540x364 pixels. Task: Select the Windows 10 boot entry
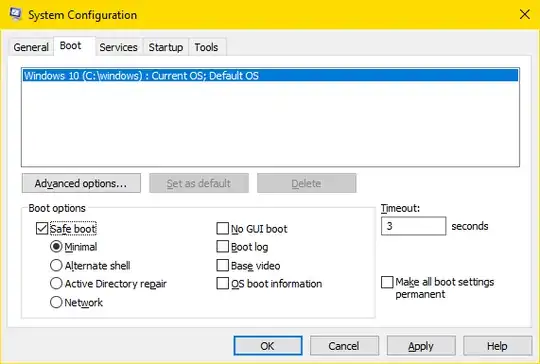(x=270, y=75)
